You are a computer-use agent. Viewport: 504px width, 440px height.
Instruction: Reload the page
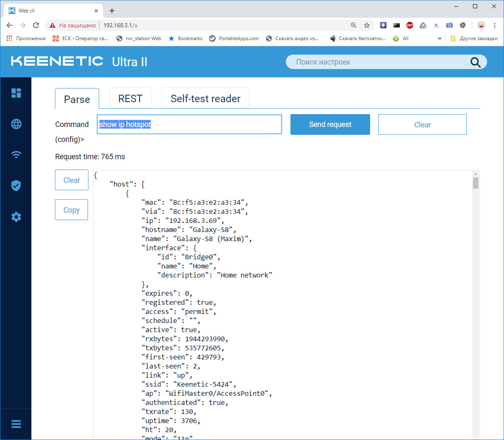[x=36, y=25]
